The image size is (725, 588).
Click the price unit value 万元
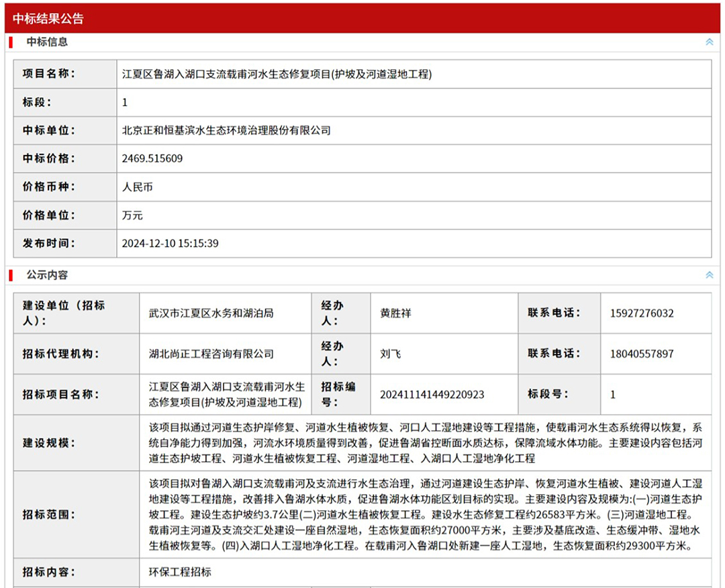(132, 215)
